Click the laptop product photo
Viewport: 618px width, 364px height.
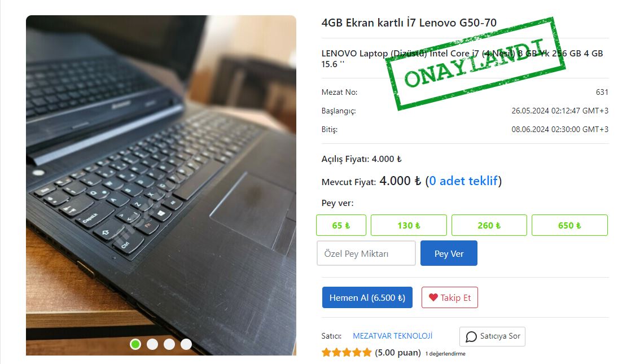(x=161, y=185)
